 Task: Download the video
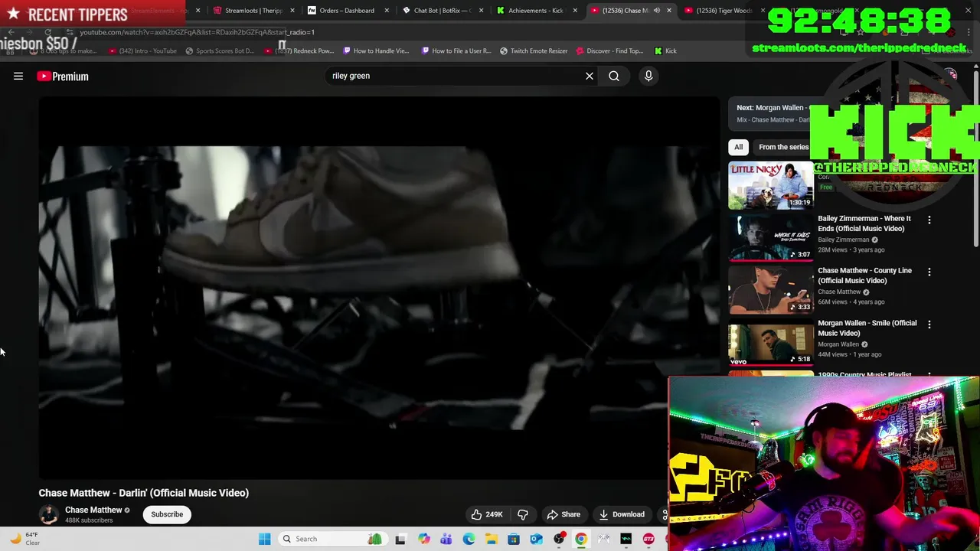pyautogui.click(x=622, y=514)
